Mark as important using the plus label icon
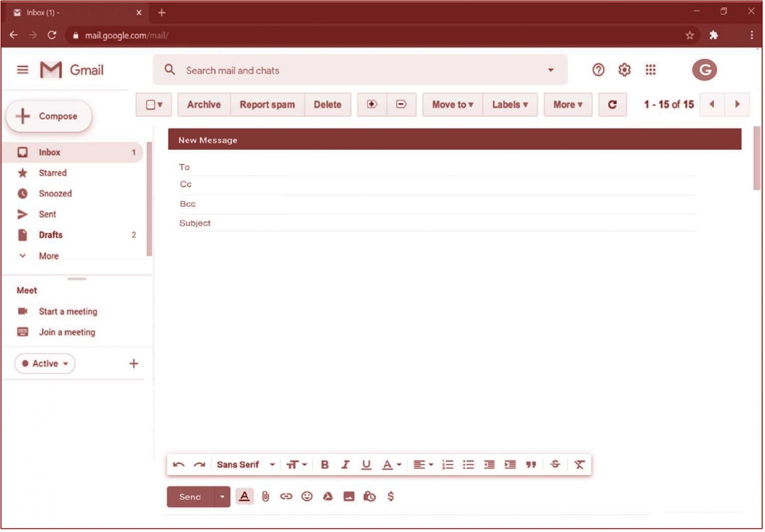The height and width of the screenshot is (532, 765). point(372,104)
